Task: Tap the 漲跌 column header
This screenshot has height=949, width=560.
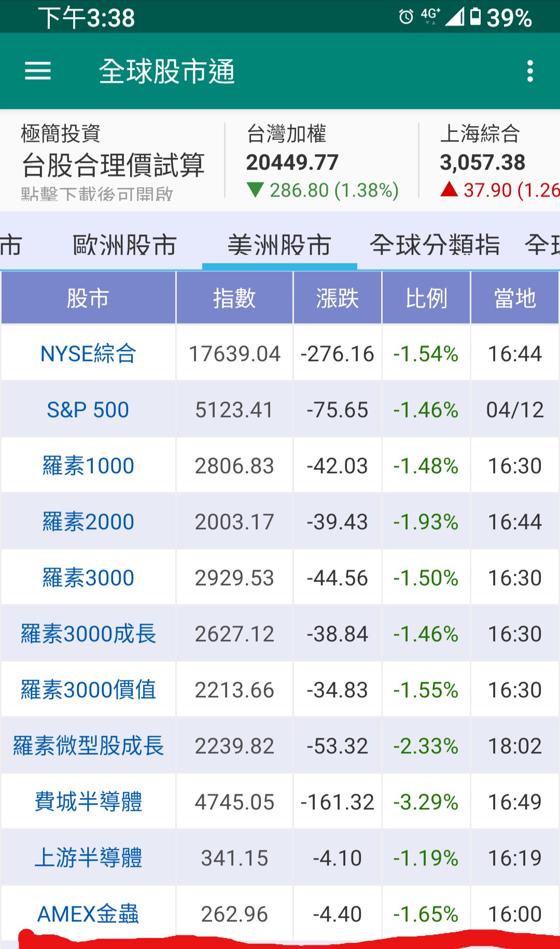Action: (338, 298)
